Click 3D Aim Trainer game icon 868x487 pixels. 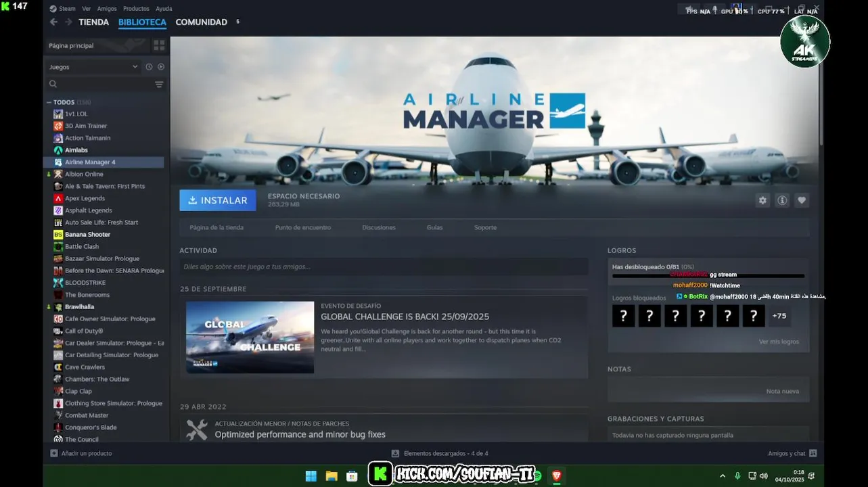(58, 126)
